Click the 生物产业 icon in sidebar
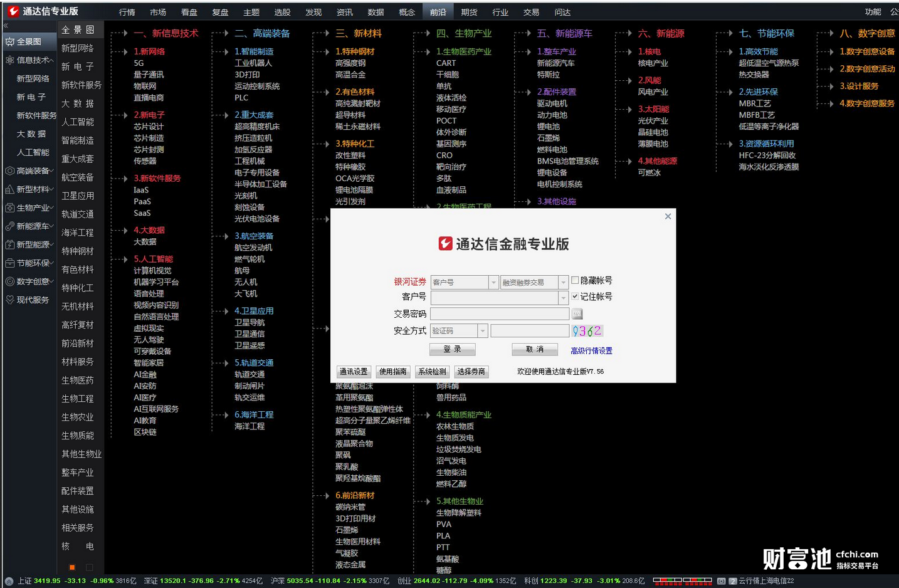The width and height of the screenshot is (899, 588). click(x=9, y=207)
